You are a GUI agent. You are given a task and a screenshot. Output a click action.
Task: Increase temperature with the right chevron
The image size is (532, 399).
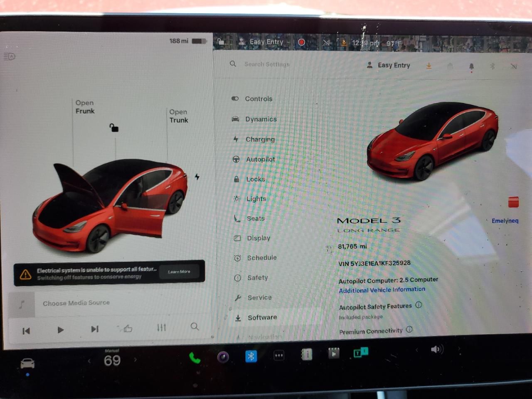coord(135,360)
